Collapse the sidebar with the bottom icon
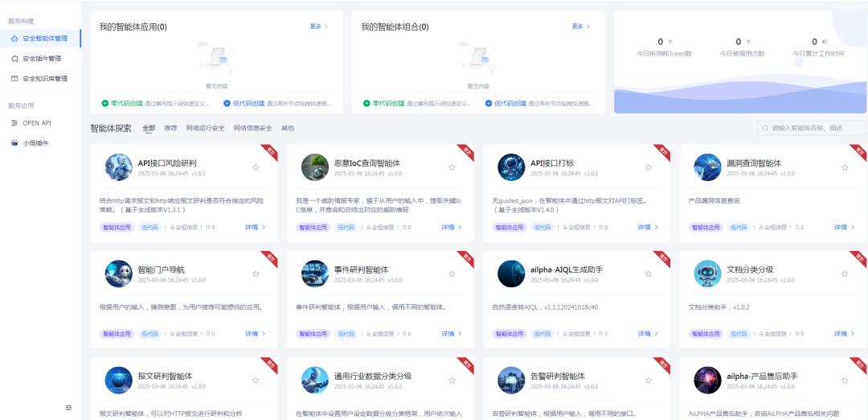 coord(68,407)
